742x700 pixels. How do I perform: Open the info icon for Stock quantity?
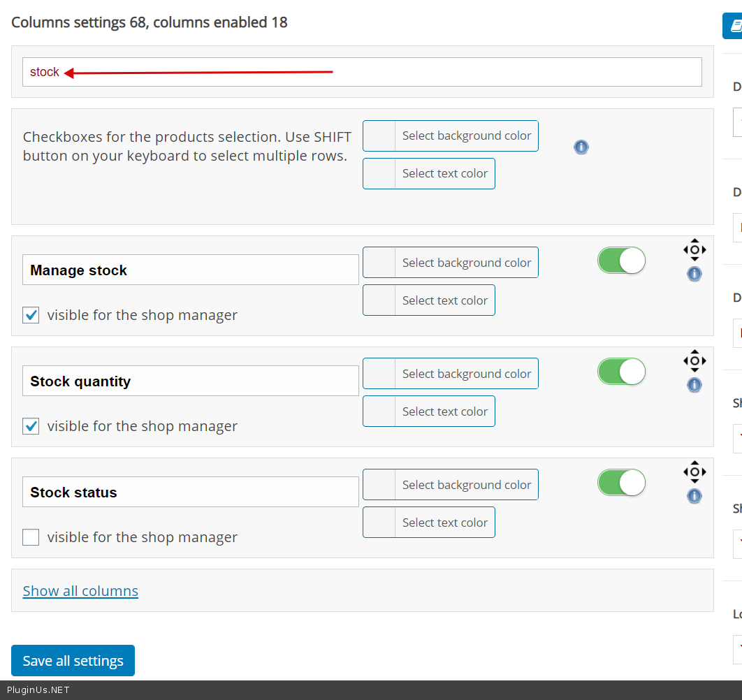tap(694, 385)
